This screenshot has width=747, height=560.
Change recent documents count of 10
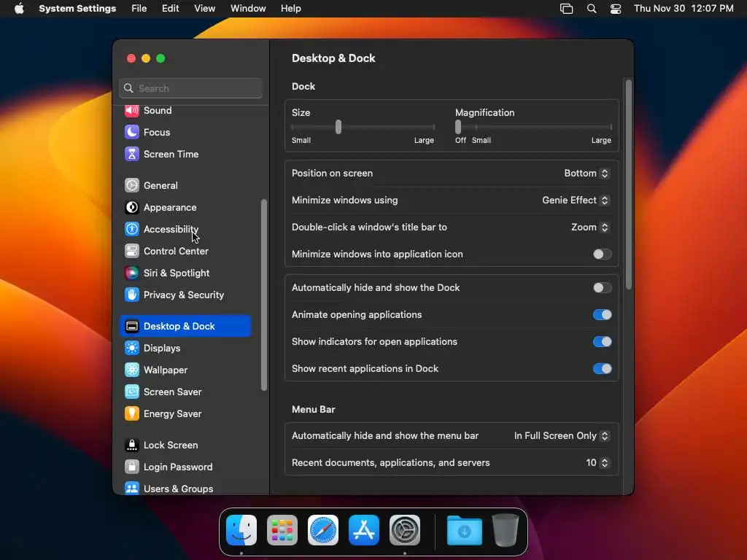tap(597, 463)
